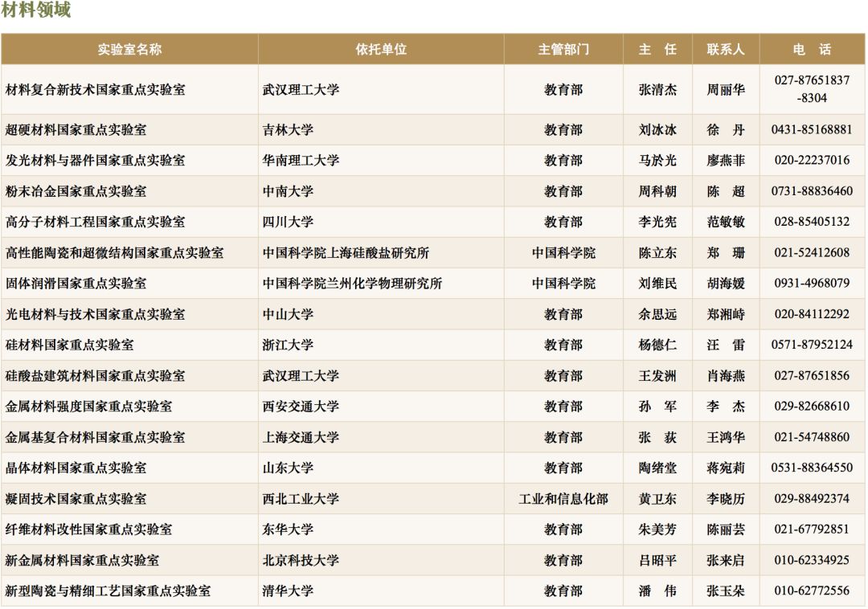This screenshot has width=868, height=609.
Task: Click contact person 张玉朵
Action: click(x=726, y=591)
